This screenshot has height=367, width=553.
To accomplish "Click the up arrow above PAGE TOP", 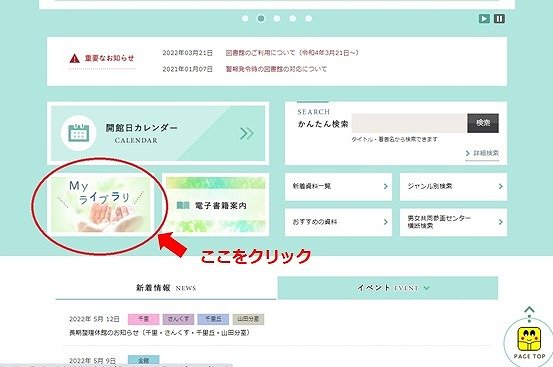I will click(529, 310).
